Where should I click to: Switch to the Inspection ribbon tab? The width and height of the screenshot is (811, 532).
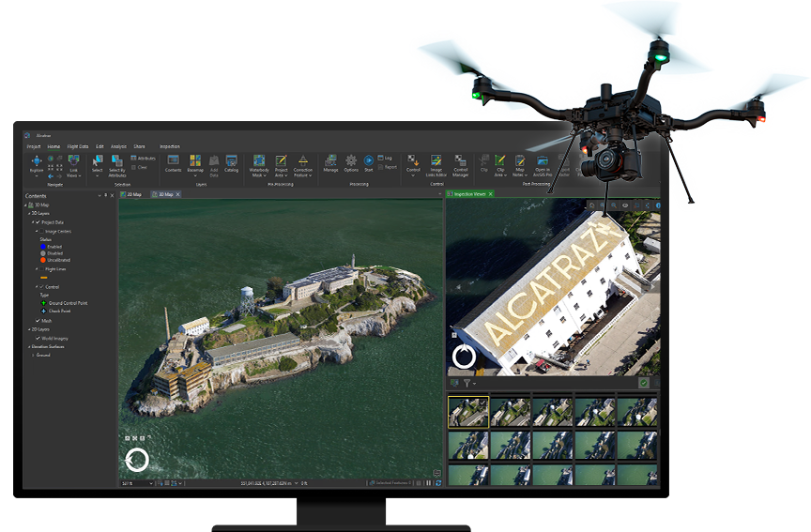click(x=170, y=146)
